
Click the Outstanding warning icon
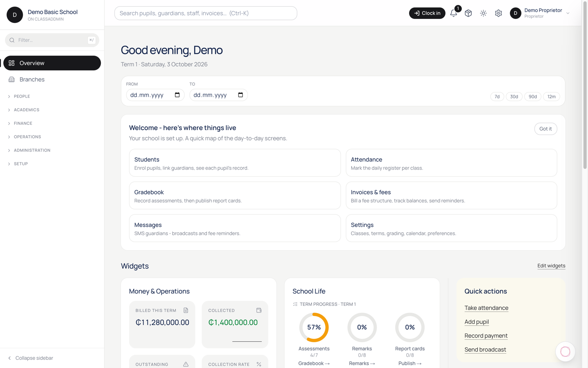coord(186,364)
